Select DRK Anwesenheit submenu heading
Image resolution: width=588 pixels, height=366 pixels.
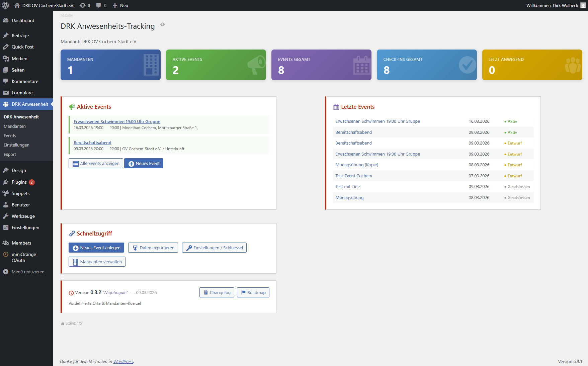coord(21,117)
